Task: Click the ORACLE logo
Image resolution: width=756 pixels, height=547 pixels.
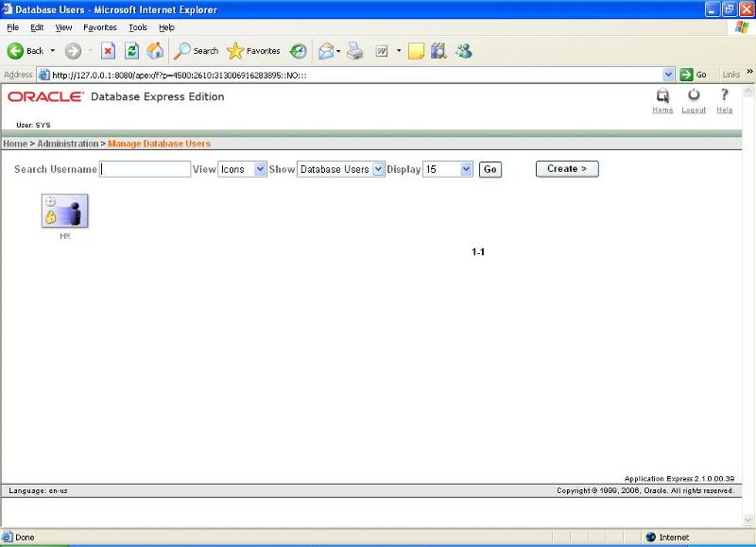Action: [45, 97]
